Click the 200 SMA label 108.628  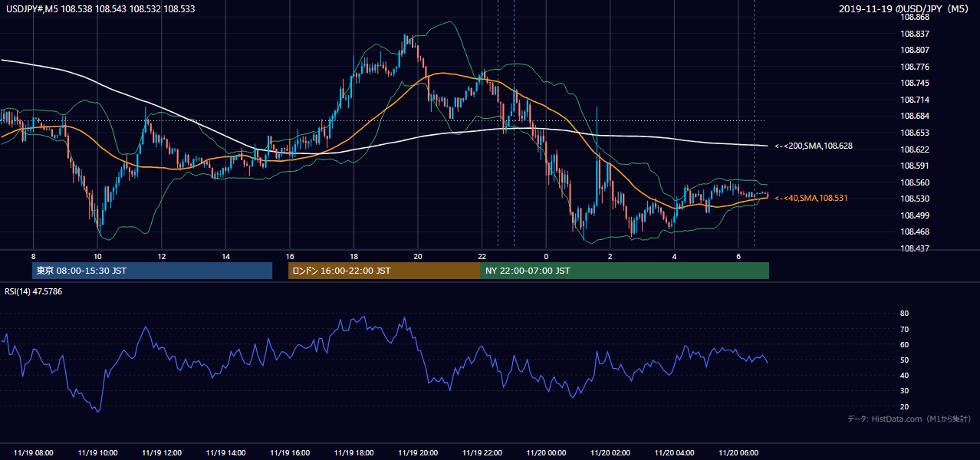pyautogui.click(x=814, y=146)
